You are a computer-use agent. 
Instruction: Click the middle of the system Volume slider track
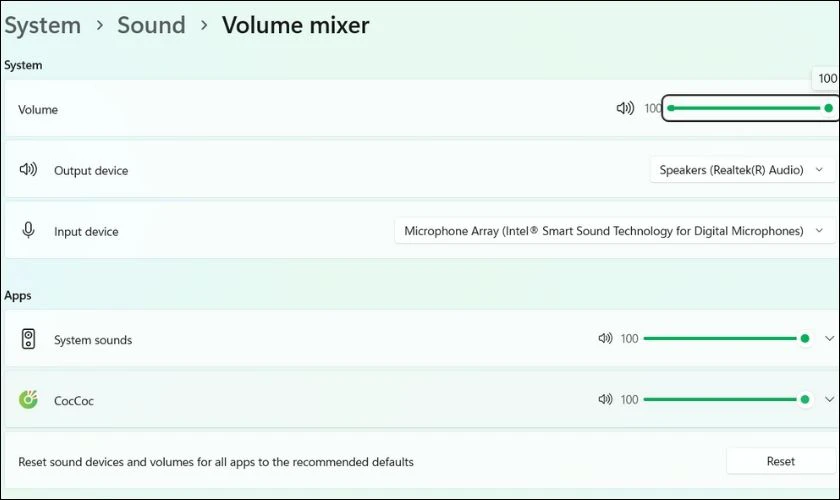click(749, 108)
